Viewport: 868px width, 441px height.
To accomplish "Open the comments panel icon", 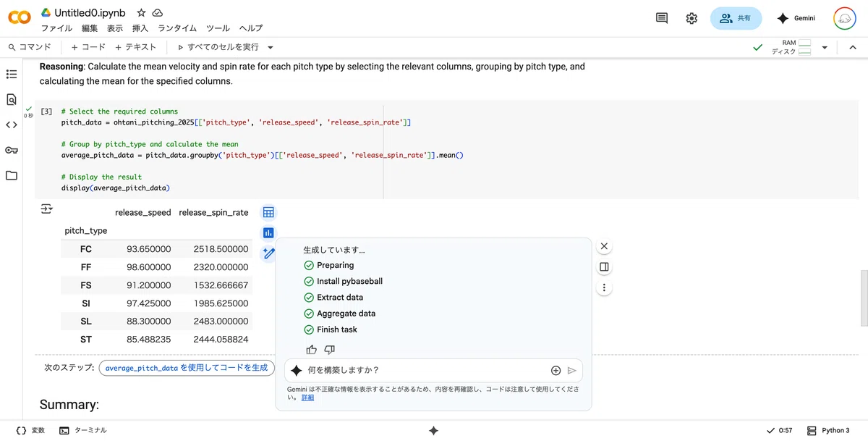I will (x=661, y=19).
